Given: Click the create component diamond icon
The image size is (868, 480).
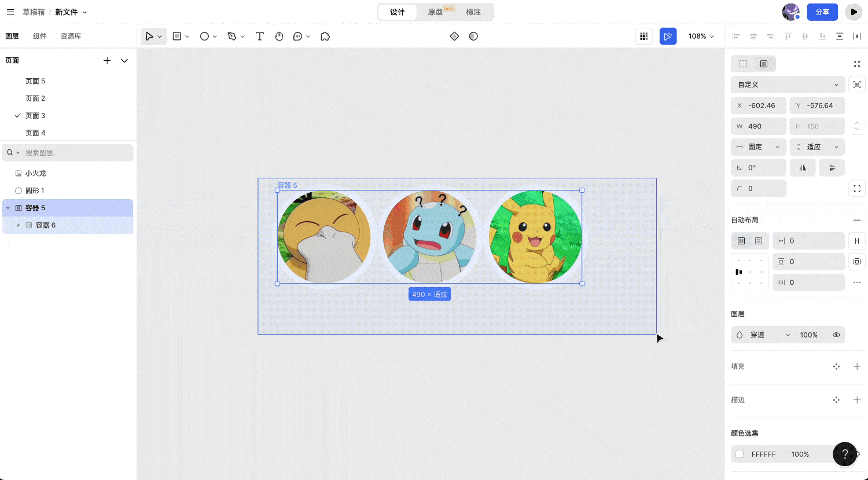Looking at the screenshot, I should (454, 36).
